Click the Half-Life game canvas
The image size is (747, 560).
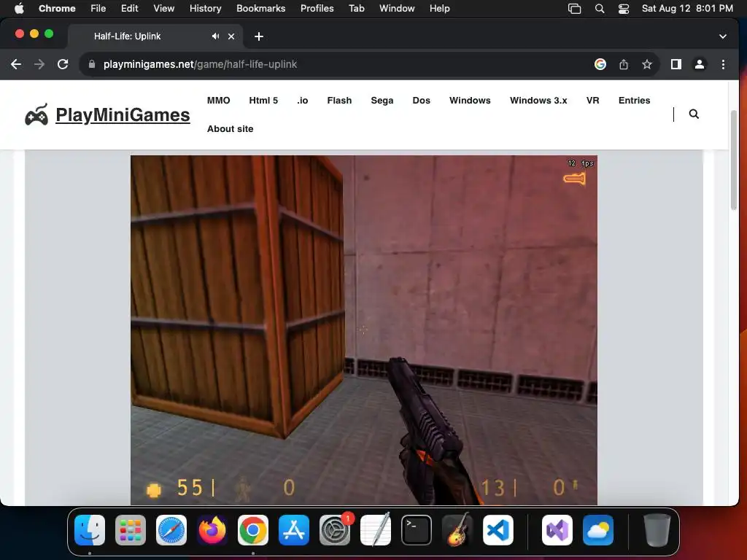pos(363,330)
